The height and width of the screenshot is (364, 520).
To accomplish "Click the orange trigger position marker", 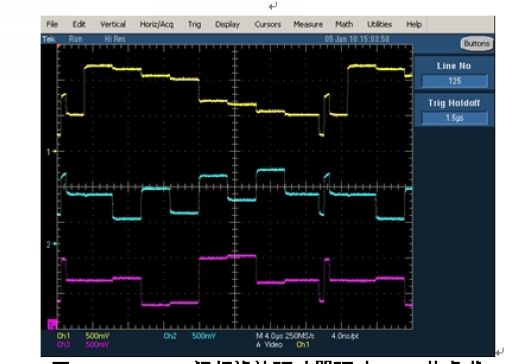I will click(59, 47).
